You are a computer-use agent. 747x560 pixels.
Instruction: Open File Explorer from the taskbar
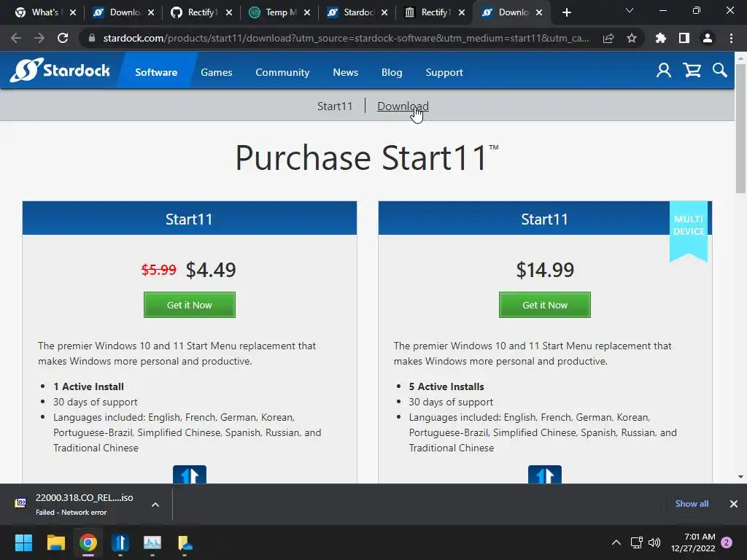(x=55, y=542)
